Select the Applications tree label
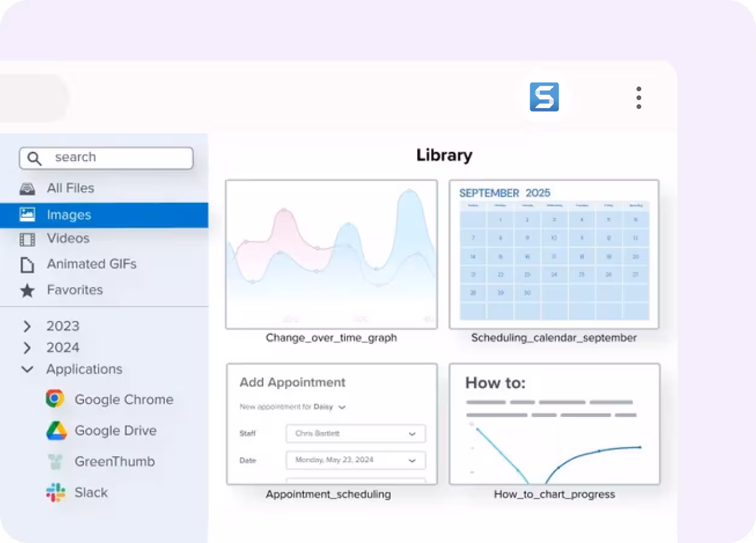The width and height of the screenshot is (756, 543). pos(85,369)
